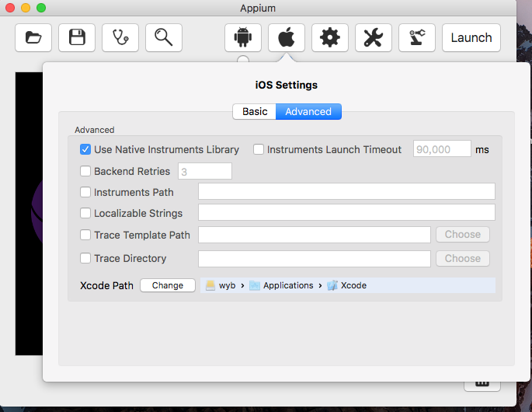This screenshot has height=412, width=532.
Task: Save configuration with floppy disk icon
Action: coord(77,37)
